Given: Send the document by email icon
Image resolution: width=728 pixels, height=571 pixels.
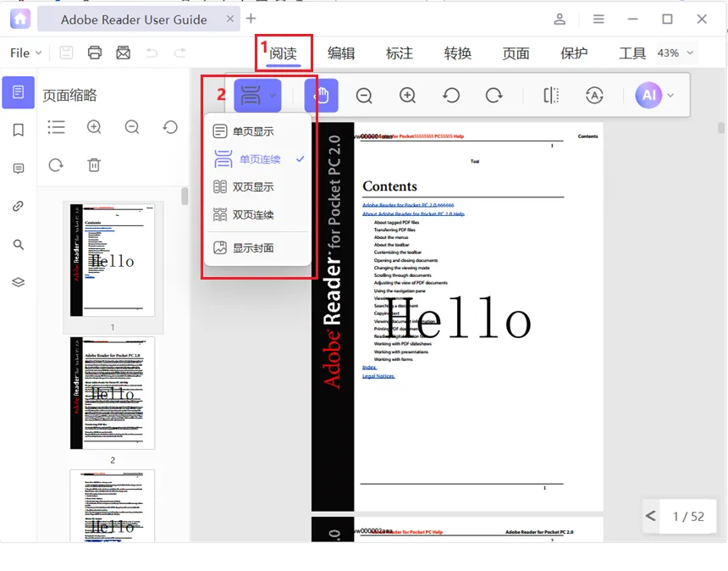Looking at the screenshot, I should pyautogui.click(x=123, y=53).
